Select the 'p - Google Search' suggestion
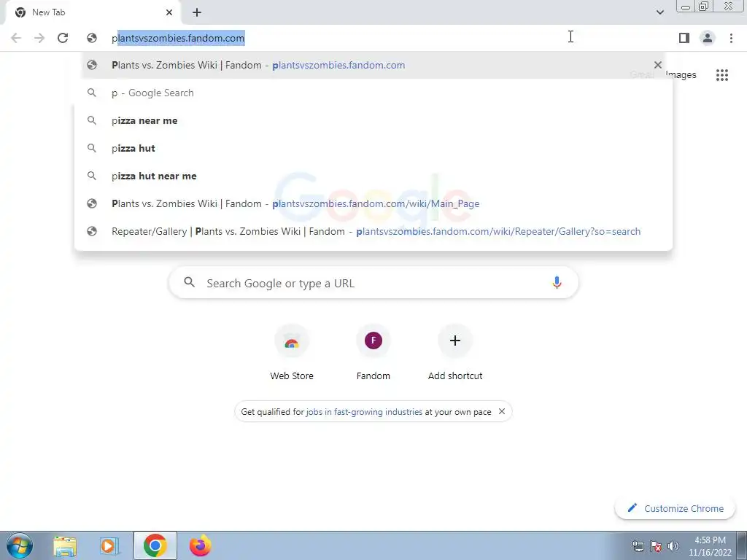This screenshot has height=560, width=747. pos(373,93)
